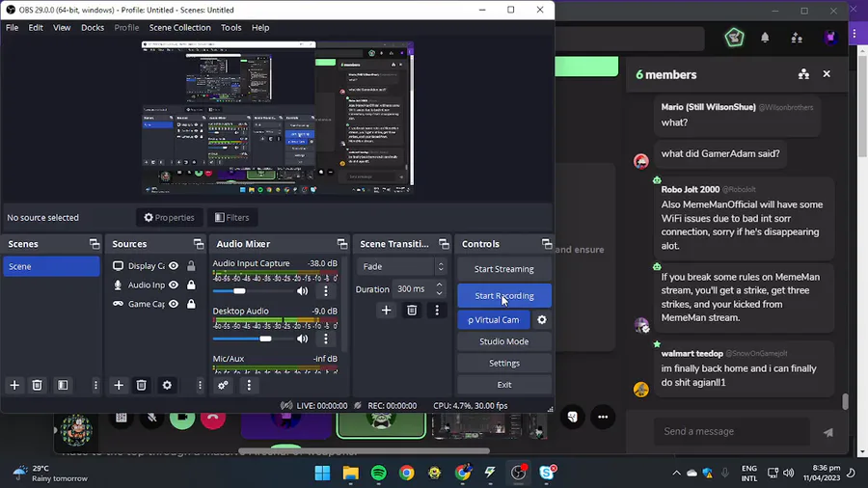868x488 pixels.
Task: Open Spotify from taskbar
Action: pos(379,474)
